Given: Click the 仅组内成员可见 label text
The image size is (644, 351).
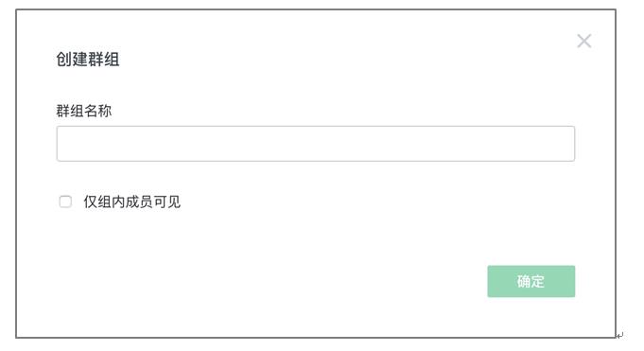Looking at the screenshot, I should [131, 202].
